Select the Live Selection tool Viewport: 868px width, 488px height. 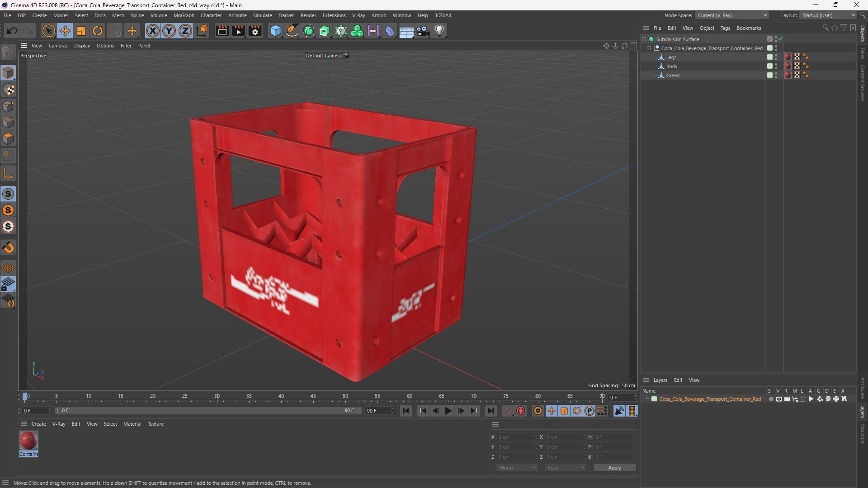pyautogui.click(x=48, y=31)
